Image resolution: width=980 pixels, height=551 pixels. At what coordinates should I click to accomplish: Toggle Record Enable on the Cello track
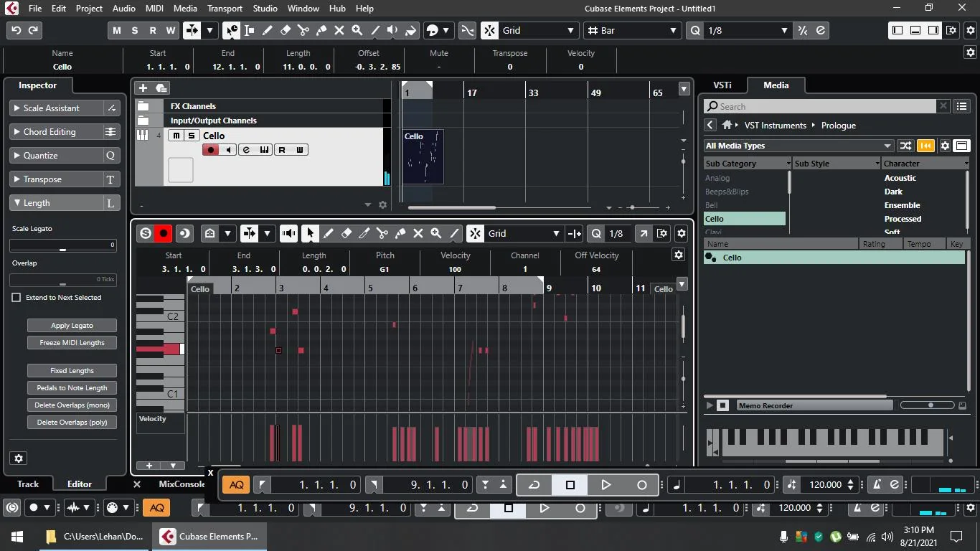pos(211,150)
